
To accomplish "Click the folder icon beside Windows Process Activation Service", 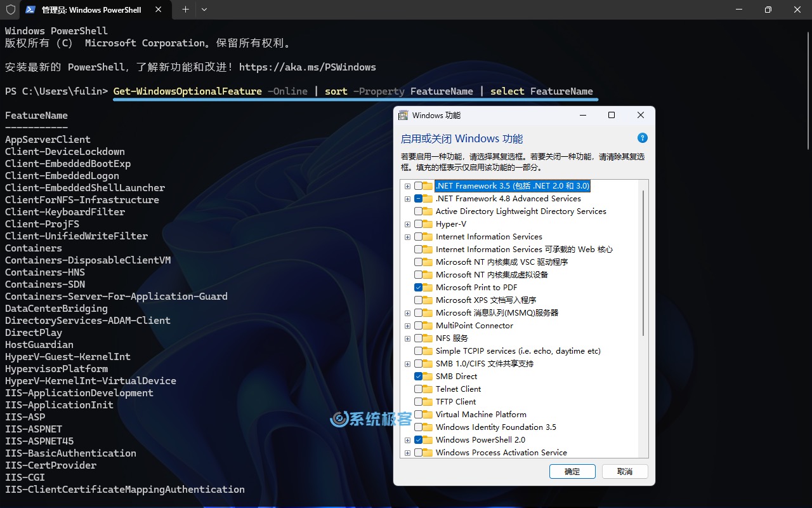I will click(428, 453).
